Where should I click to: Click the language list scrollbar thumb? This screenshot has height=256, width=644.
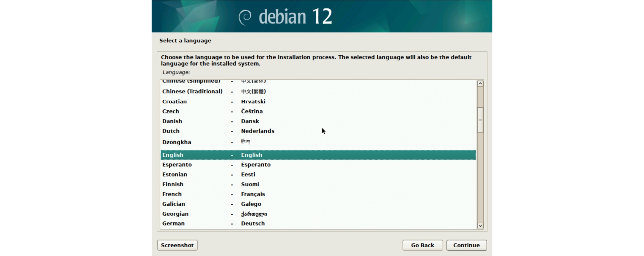tap(480, 120)
